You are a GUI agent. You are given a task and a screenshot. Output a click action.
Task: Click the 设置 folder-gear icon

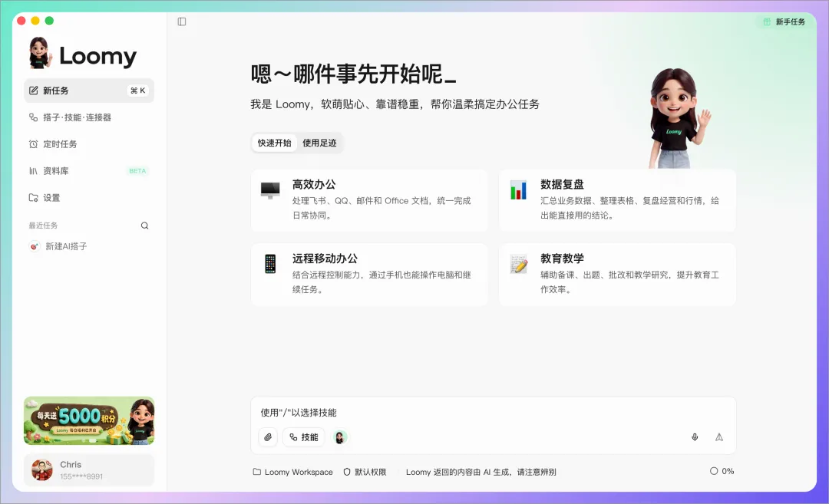coord(33,198)
